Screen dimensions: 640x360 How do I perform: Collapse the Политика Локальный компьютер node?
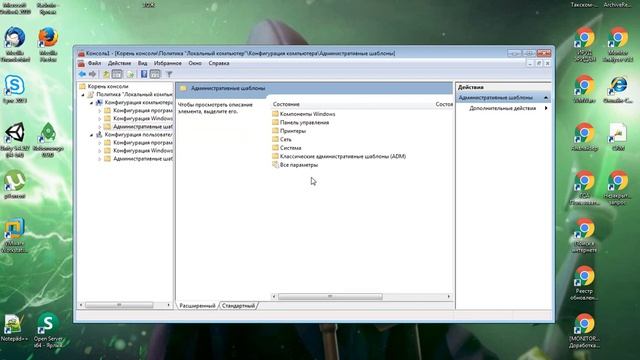point(83,94)
